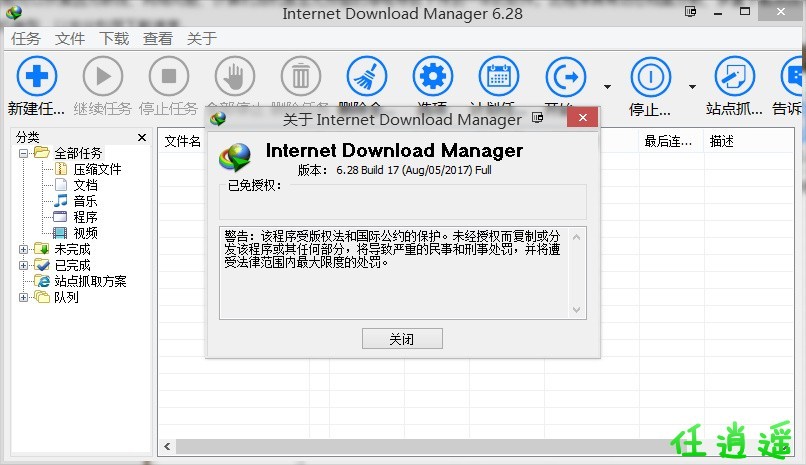Select the 文档 category
Image resolution: width=806 pixels, height=465 pixels.
click(x=85, y=185)
